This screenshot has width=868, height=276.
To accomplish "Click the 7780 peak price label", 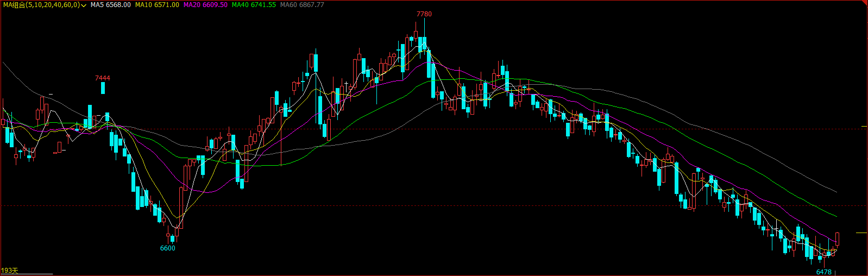I will click(424, 14).
